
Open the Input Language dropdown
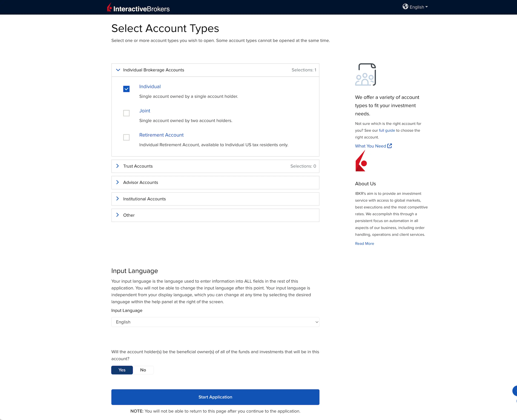click(x=215, y=322)
